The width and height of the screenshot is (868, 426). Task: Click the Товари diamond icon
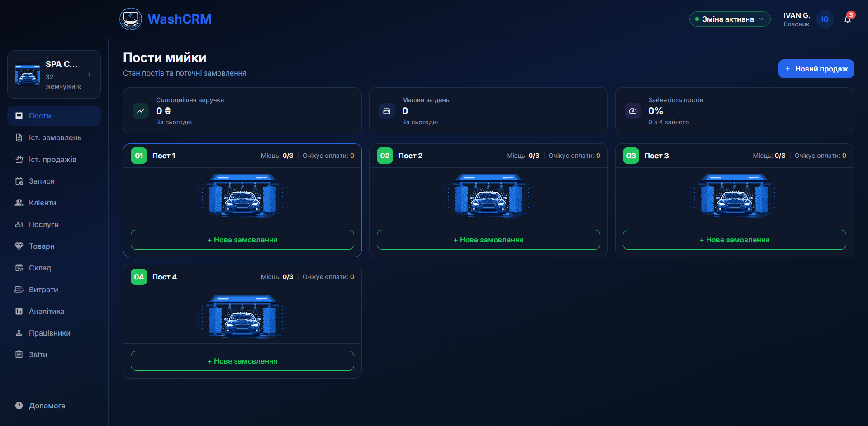[x=19, y=246]
